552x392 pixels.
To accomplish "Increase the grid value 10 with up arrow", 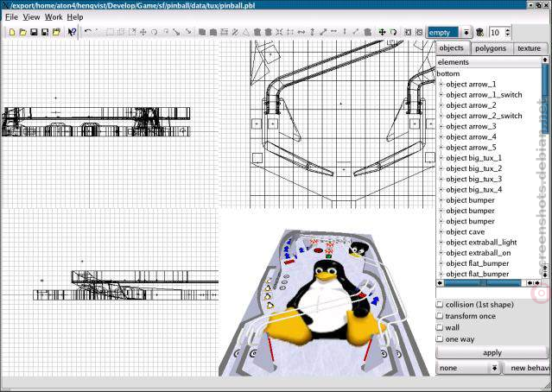I will tap(507, 30).
